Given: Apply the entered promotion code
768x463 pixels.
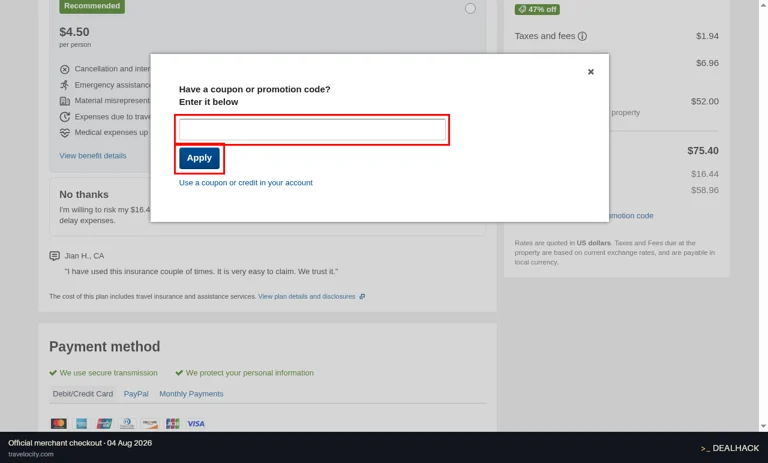Looking at the screenshot, I should tap(199, 158).
